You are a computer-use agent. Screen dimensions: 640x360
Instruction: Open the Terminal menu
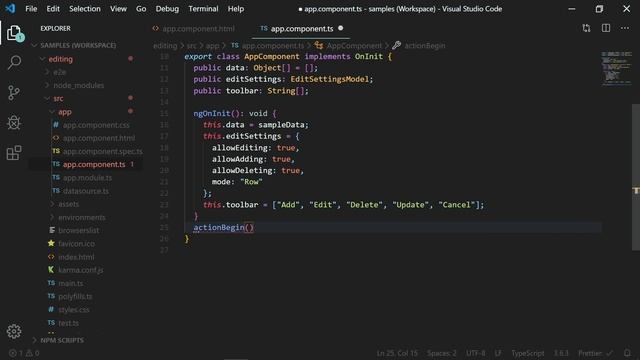203,9
